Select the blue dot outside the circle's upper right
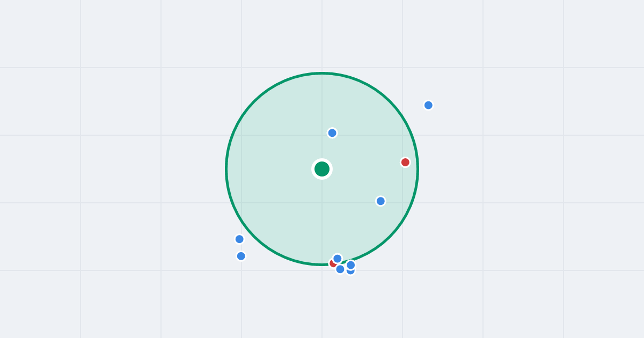The image size is (644, 338). tap(428, 105)
